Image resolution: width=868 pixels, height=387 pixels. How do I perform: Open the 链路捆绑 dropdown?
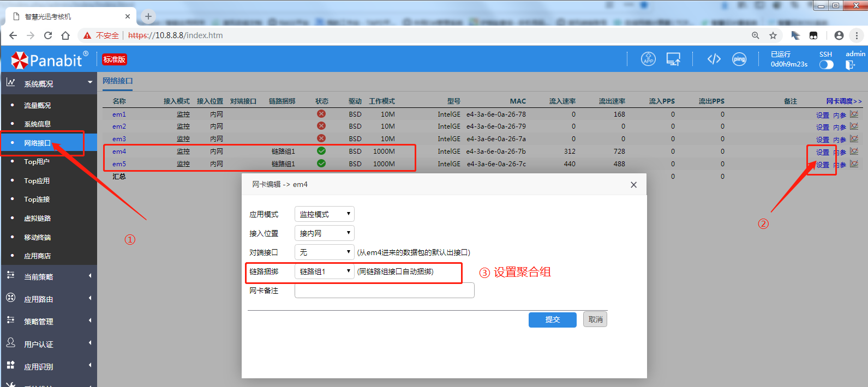[x=324, y=271]
